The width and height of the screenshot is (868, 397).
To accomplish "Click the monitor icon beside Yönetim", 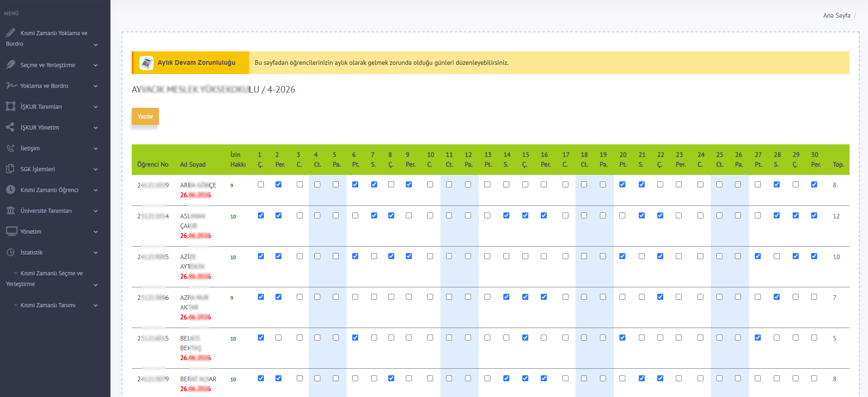I will [x=12, y=231].
